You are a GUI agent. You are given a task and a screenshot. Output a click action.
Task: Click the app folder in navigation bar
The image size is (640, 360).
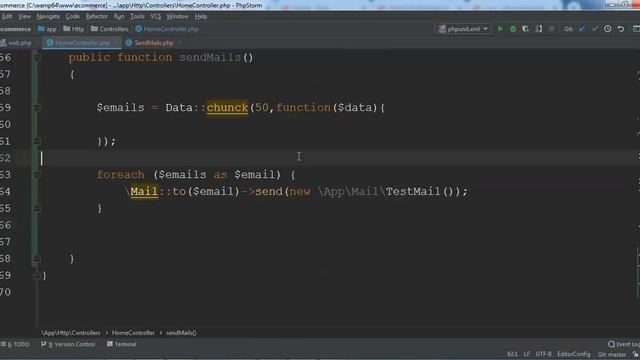(x=47, y=29)
